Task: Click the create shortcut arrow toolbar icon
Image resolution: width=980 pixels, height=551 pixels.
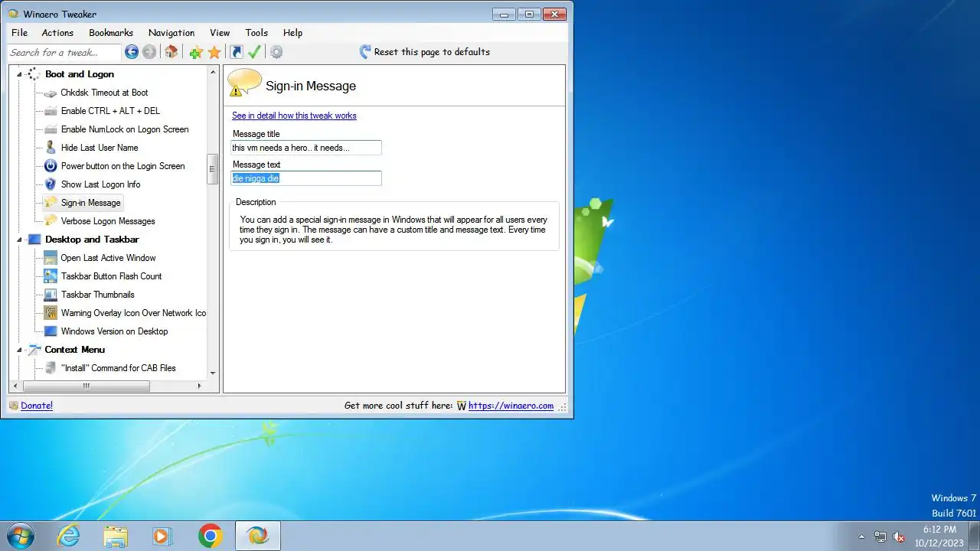Action: coord(237,52)
